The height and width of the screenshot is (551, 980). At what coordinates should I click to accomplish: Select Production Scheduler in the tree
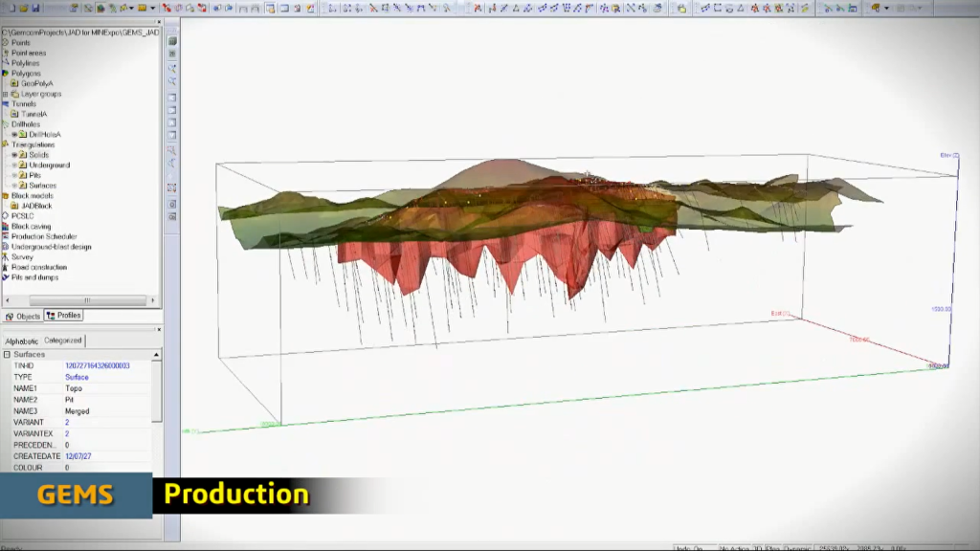click(x=44, y=236)
